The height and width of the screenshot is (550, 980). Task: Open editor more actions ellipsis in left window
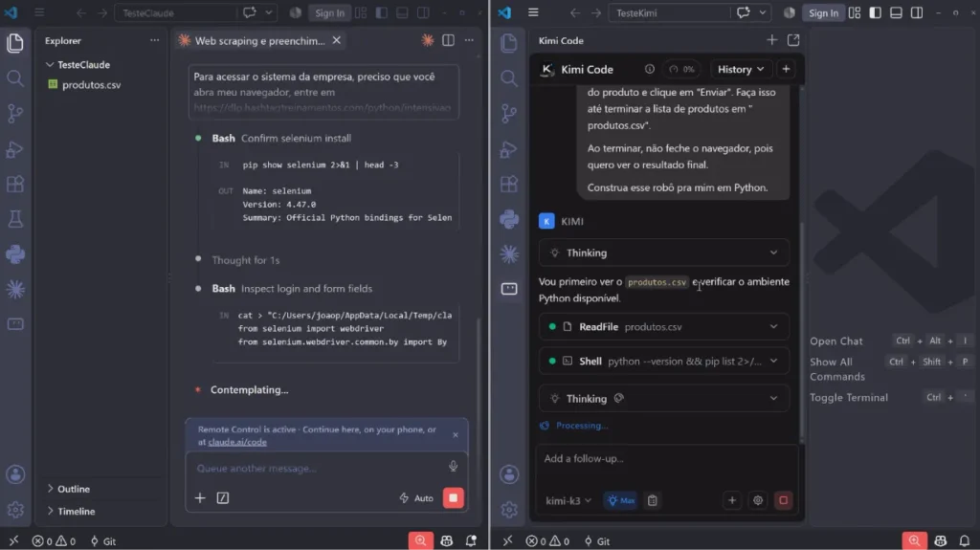click(x=469, y=40)
